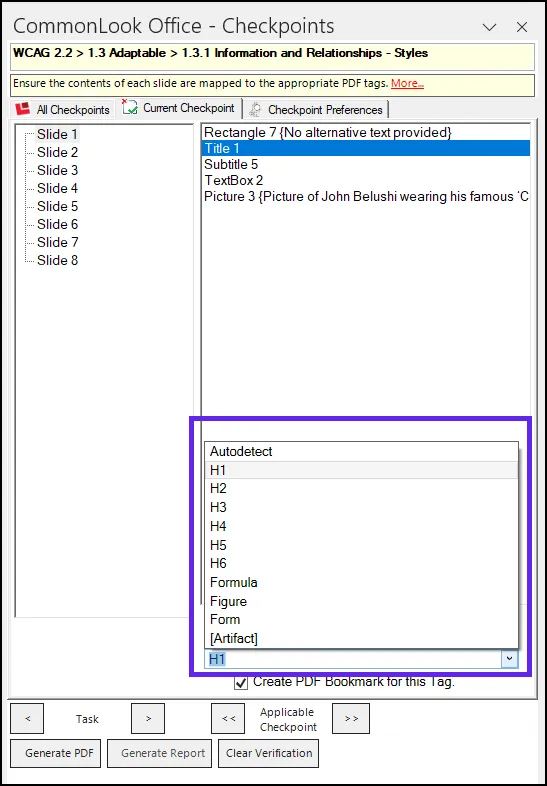The height and width of the screenshot is (786, 547).
Task: Open the More... link
Action: click(x=407, y=83)
